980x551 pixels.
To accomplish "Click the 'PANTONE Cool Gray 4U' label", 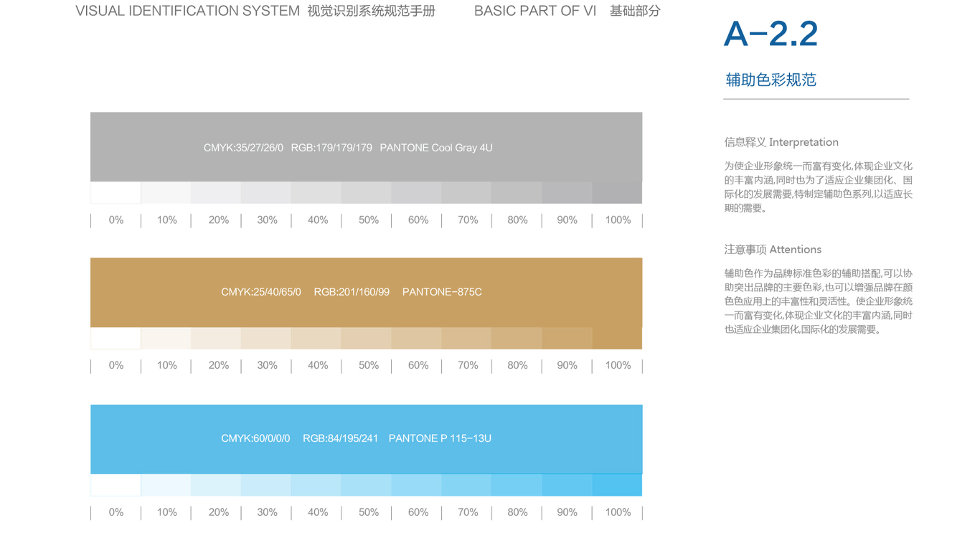I will pos(436,148).
